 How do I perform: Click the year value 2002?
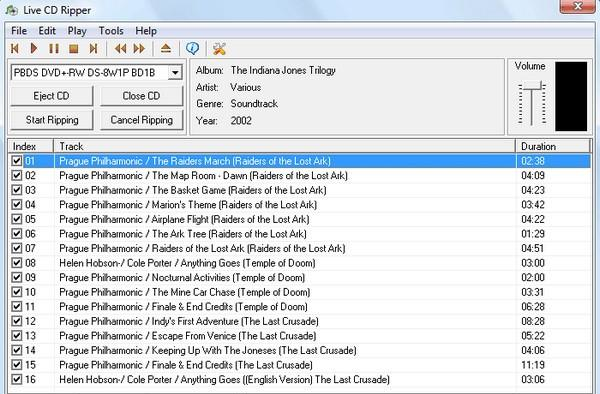click(241, 121)
